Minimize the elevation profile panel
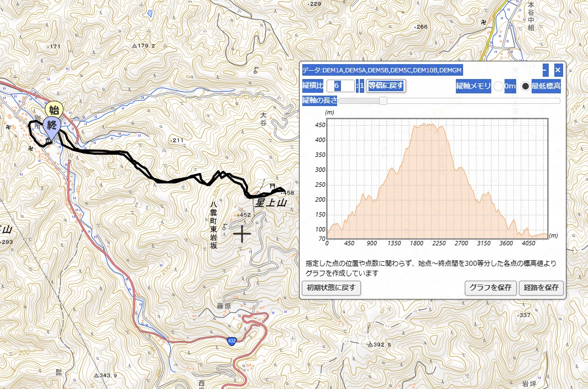Image resolution: width=588 pixels, height=389 pixels. [545, 70]
